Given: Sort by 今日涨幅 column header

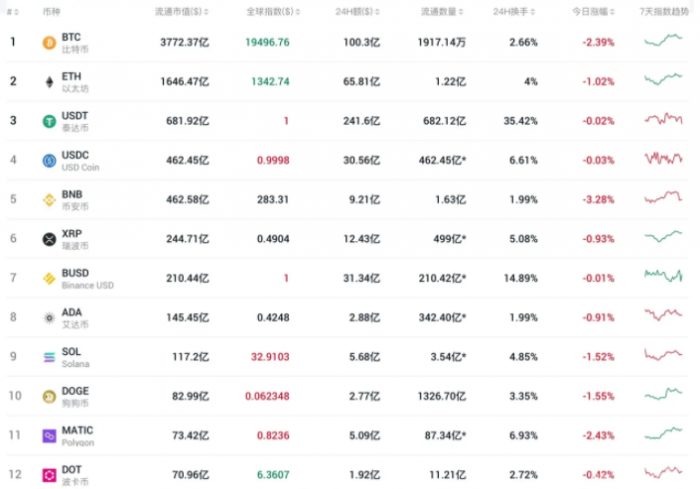Looking at the screenshot, I should (x=590, y=11).
